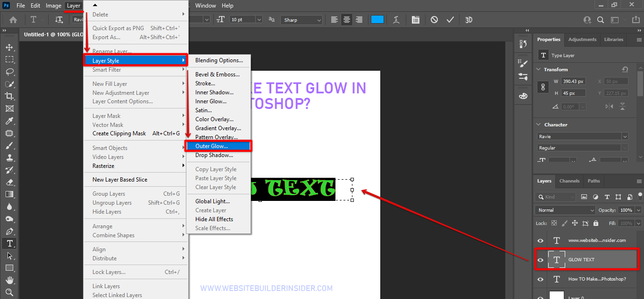Image resolution: width=644 pixels, height=299 pixels.
Task: Open the Adjustments panel tab
Action: [x=582, y=40]
